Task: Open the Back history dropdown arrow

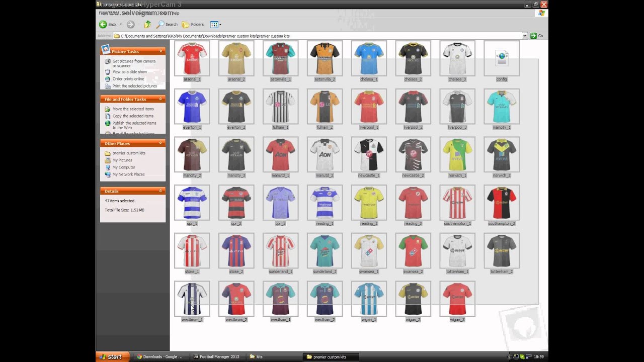Action: click(121, 24)
